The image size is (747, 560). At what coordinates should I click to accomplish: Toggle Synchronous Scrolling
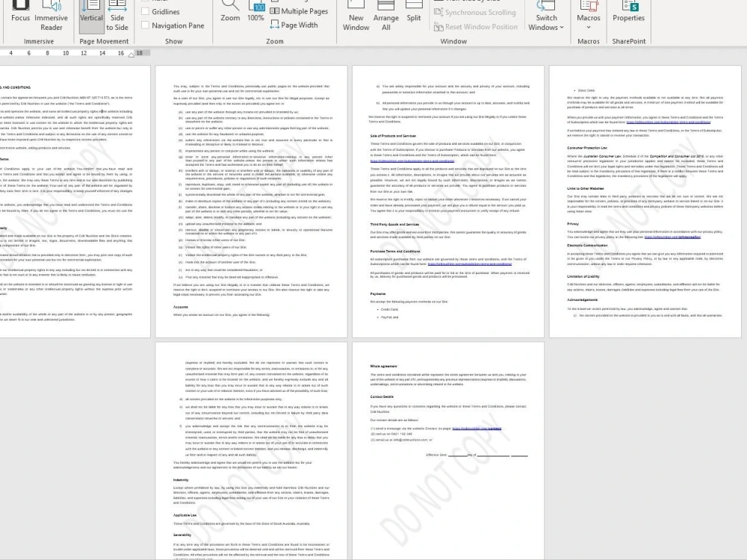pyautogui.click(x=475, y=13)
